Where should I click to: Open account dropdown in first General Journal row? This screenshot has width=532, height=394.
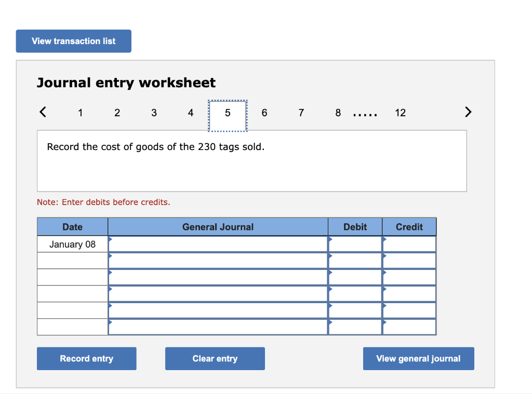point(110,240)
